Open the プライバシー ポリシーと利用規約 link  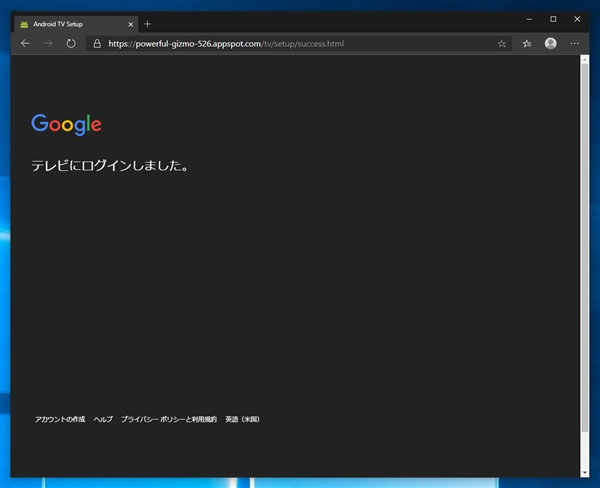(x=169, y=419)
